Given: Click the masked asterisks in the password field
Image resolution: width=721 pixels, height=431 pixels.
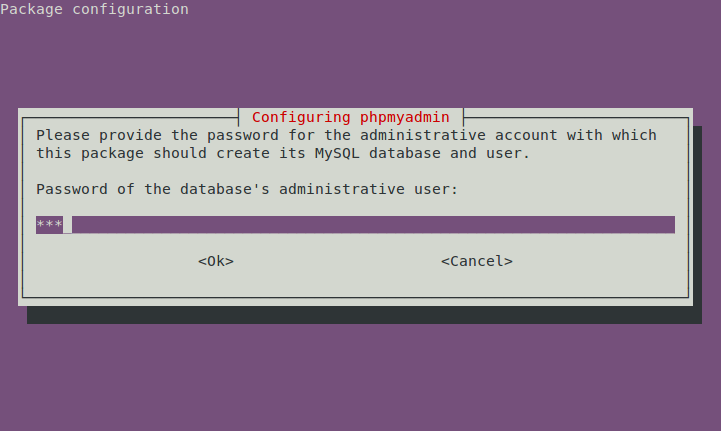Looking at the screenshot, I should (49, 225).
